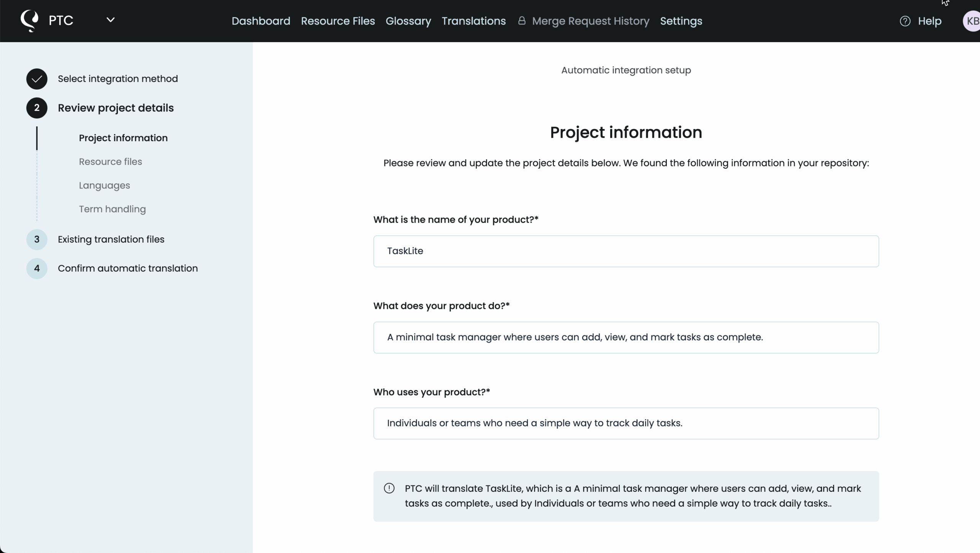Viewport: 980px width, 553px height.
Task: Click the step 4 circle icon
Action: tap(37, 269)
